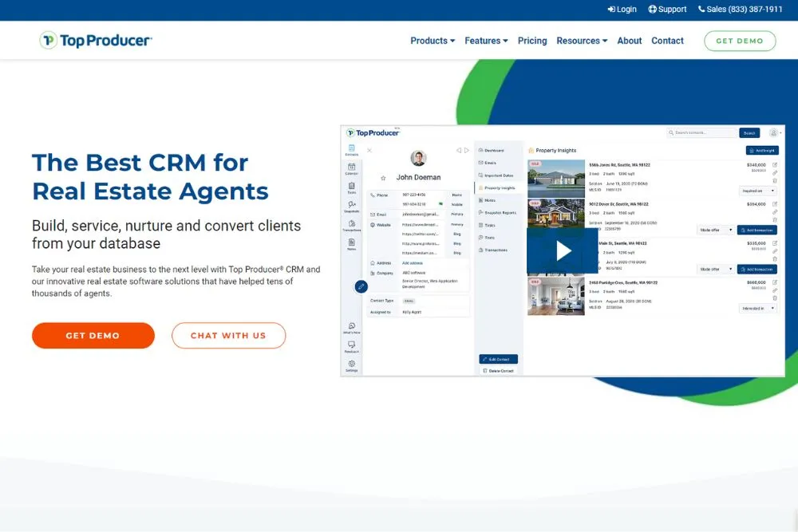
Task: Switch to the Property Insights tab
Action: (501, 188)
